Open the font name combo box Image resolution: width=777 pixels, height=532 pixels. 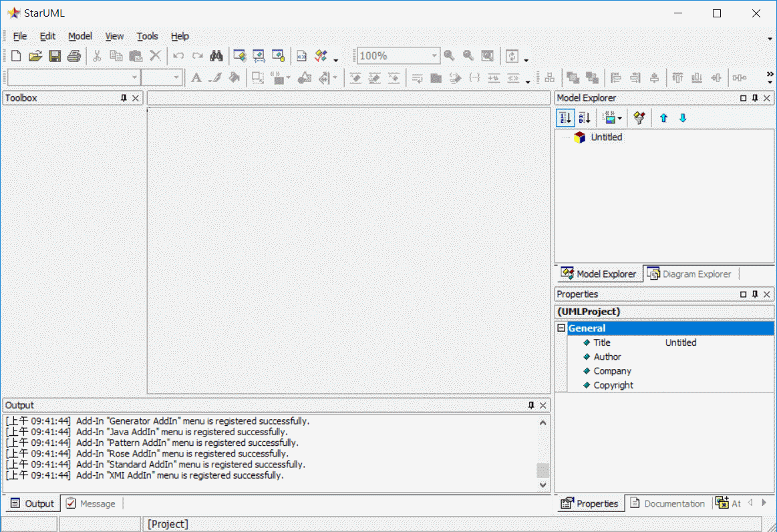(73, 77)
